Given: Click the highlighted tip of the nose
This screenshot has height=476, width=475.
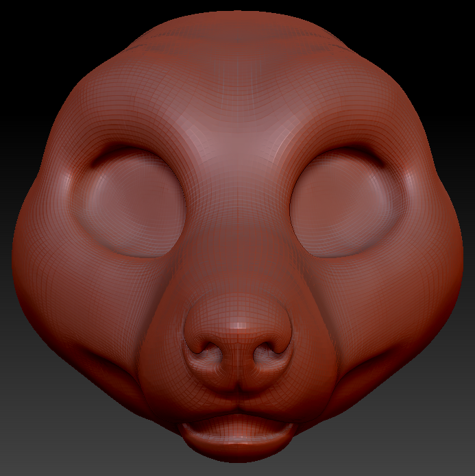Looking at the screenshot, I should pos(239,325).
